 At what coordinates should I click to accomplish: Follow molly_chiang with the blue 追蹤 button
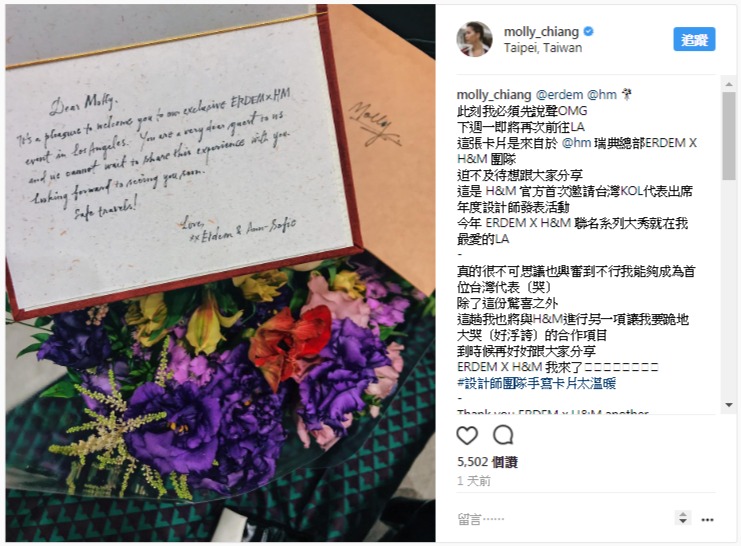[694, 39]
